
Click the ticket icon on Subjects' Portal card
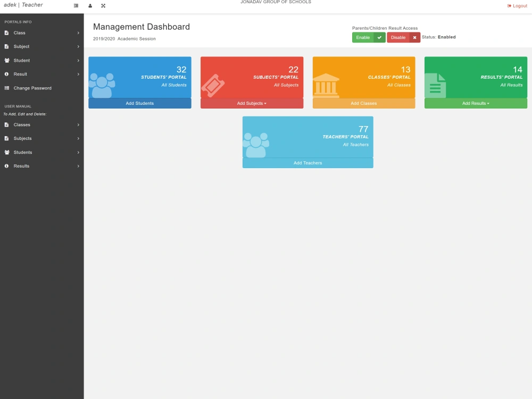tap(213, 86)
